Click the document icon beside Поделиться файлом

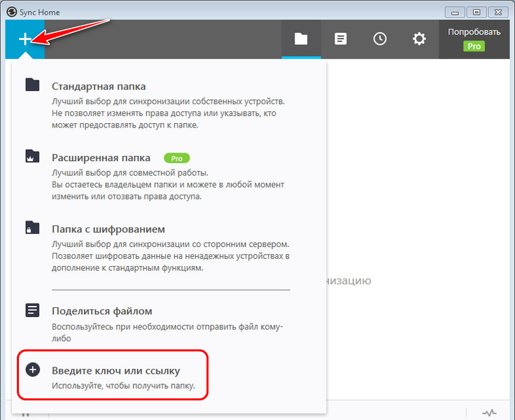[x=32, y=310]
